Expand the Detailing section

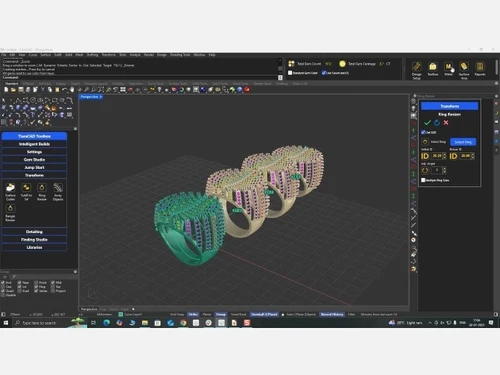pyautogui.click(x=34, y=232)
